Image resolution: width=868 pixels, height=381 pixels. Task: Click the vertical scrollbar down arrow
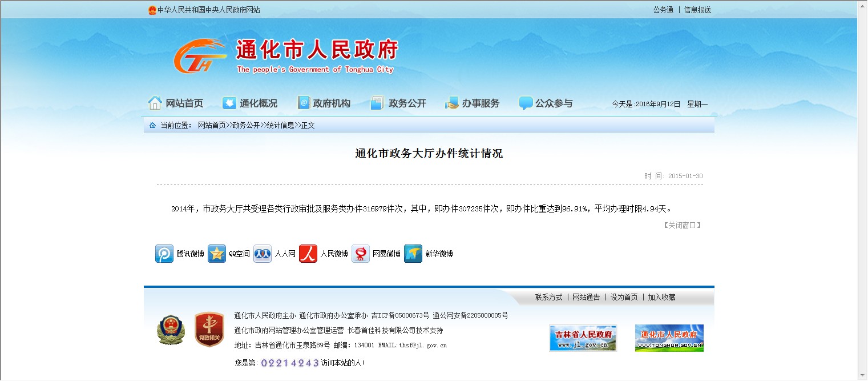click(862, 375)
